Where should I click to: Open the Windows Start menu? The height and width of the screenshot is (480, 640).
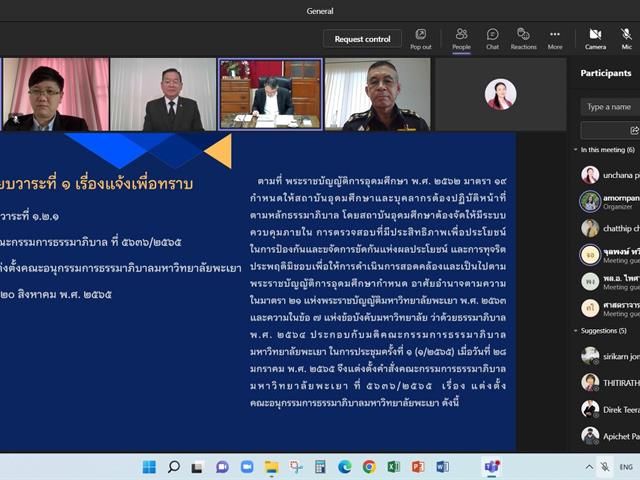click(x=149, y=467)
